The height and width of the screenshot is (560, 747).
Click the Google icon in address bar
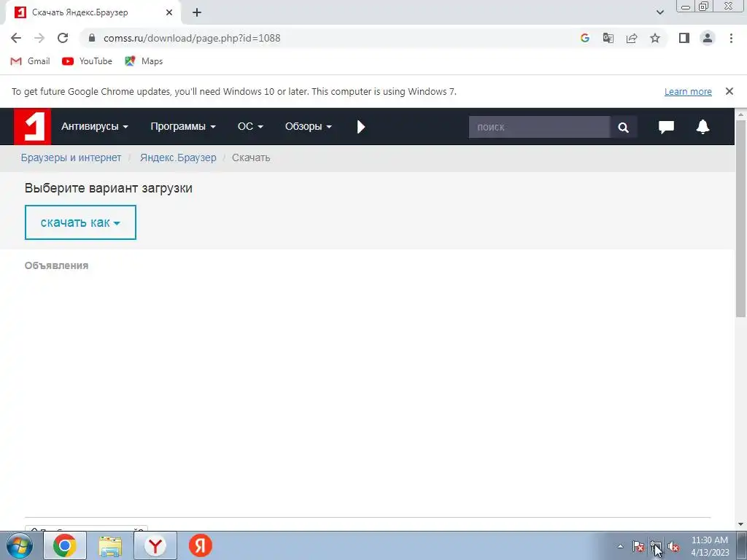pyautogui.click(x=585, y=38)
